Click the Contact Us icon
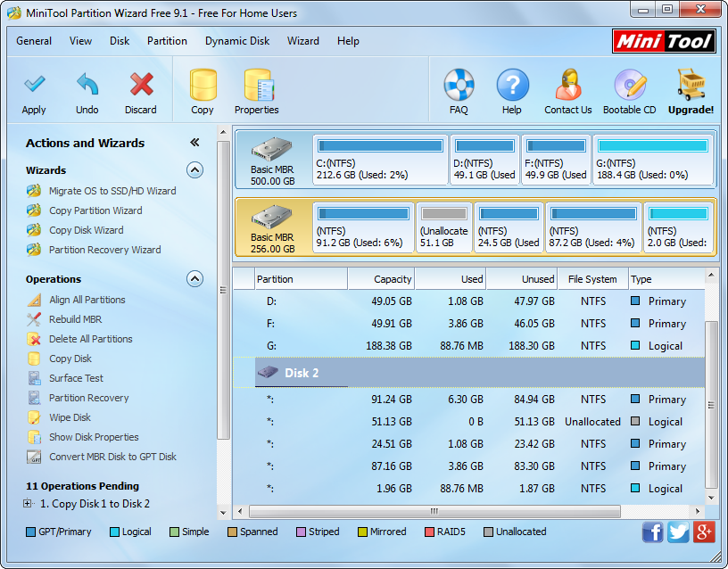 tap(568, 85)
